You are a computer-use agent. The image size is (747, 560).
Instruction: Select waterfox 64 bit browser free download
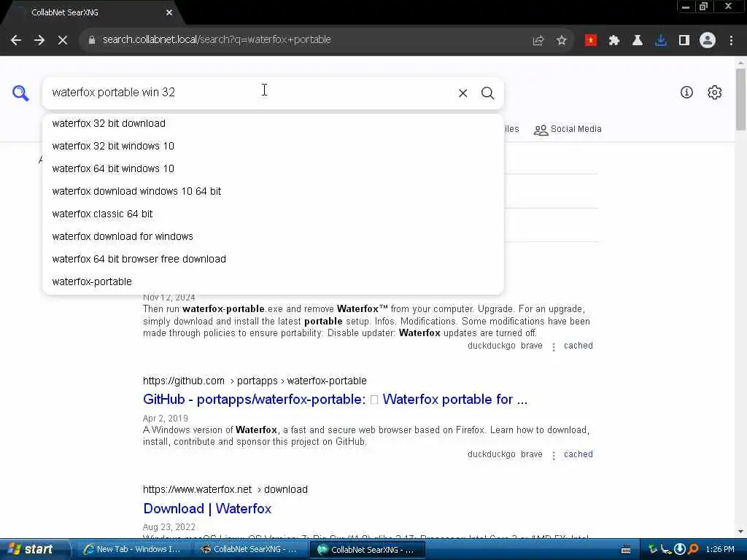[x=273, y=259]
